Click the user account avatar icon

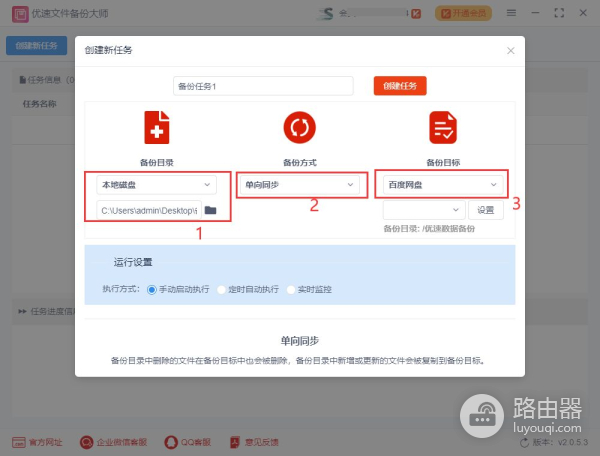tap(326, 14)
